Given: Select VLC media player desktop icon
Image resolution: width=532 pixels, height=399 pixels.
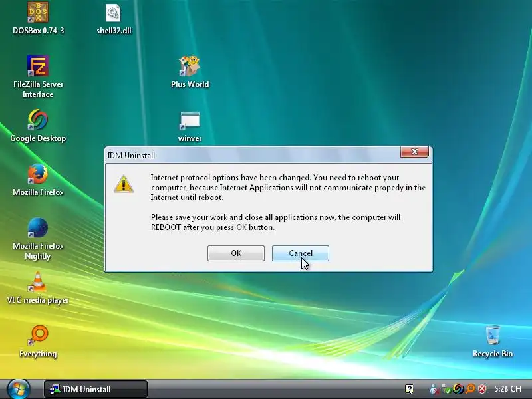Looking at the screenshot, I should pos(38,287).
